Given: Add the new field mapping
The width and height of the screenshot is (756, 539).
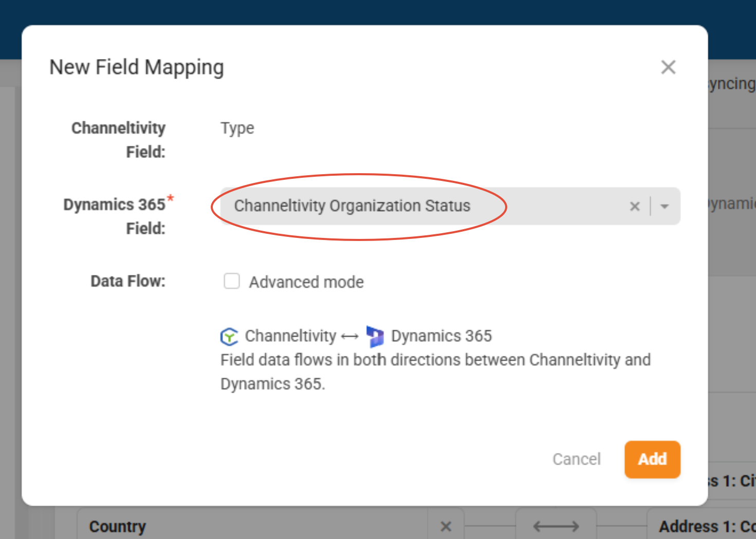Looking at the screenshot, I should point(652,459).
